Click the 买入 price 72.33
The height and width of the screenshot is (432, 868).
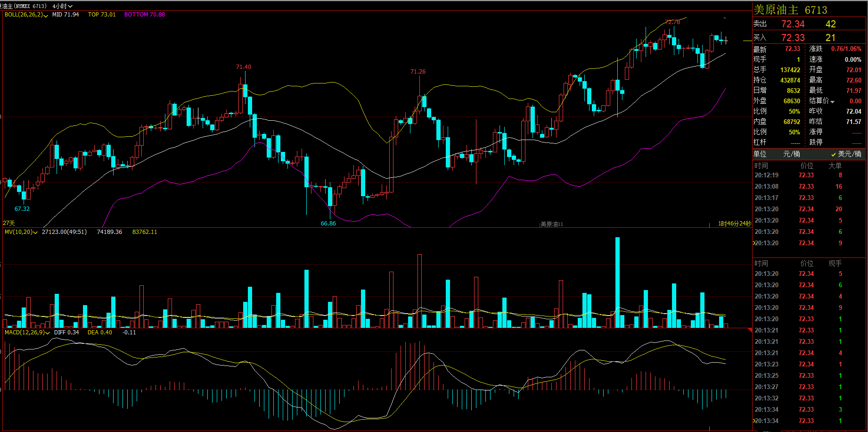coord(793,38)
